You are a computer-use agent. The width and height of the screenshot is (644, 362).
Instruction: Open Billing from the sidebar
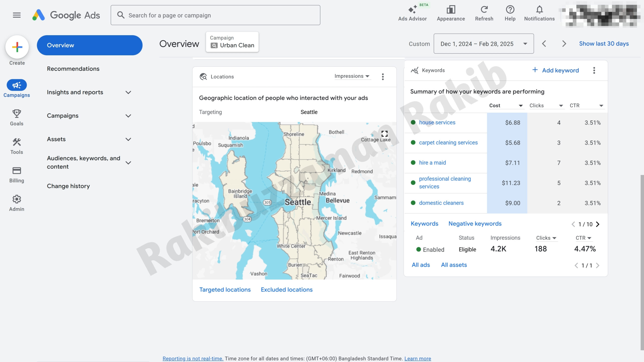[x=17, y=174]
